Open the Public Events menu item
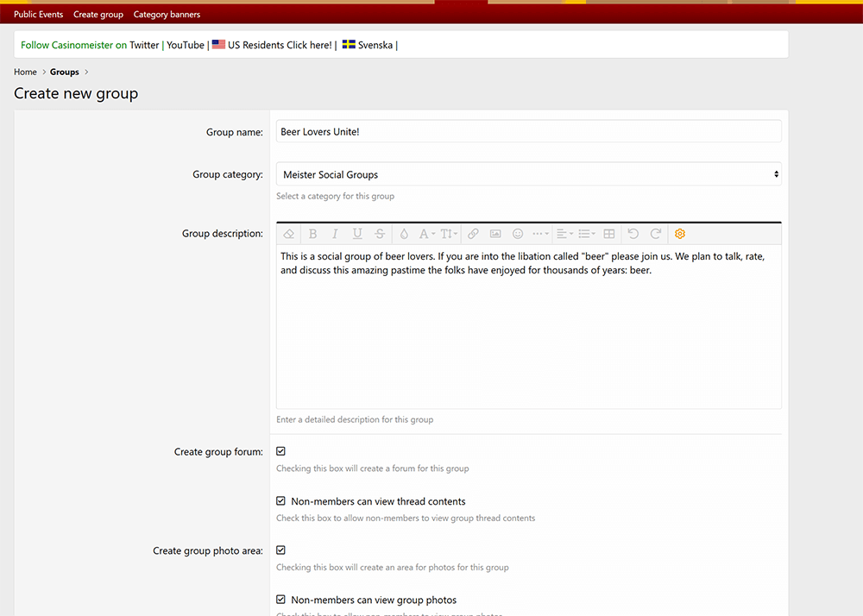The width and height of the screenshot is (863, 616). pos(39,15)
